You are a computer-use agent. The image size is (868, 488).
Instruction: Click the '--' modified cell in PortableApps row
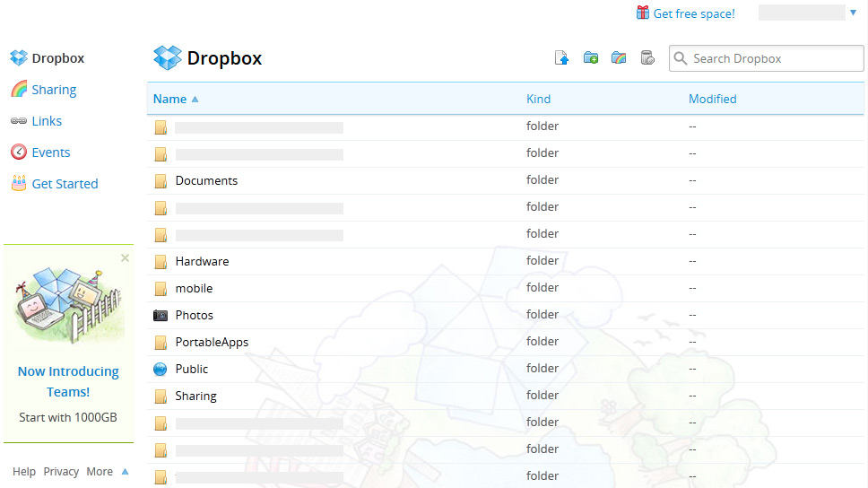coord(692,343)
